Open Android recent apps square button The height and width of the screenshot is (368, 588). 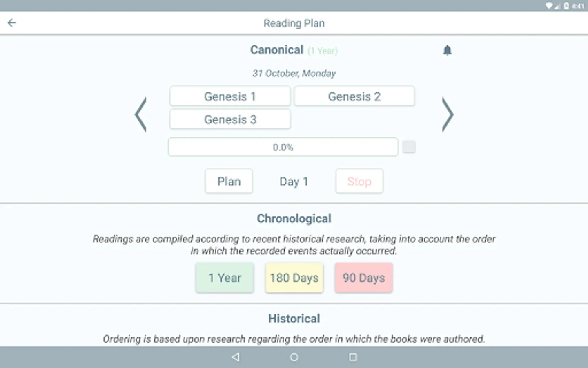(x=353, y=357)
